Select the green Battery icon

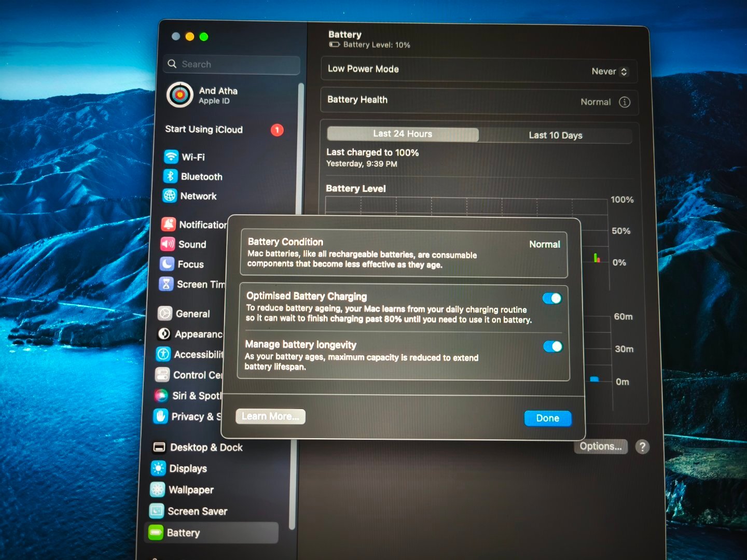point(156,533)
